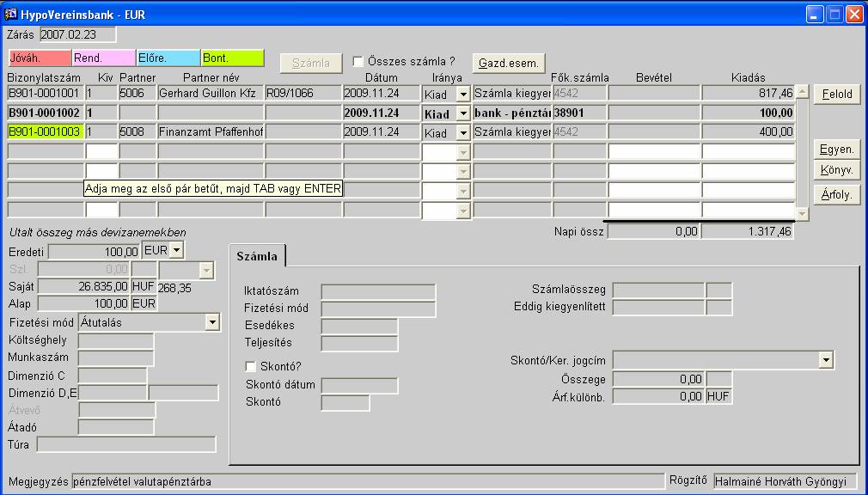
Task: Click the greyed Számla button
Action: pyautogui.click(x=311, y=63)
